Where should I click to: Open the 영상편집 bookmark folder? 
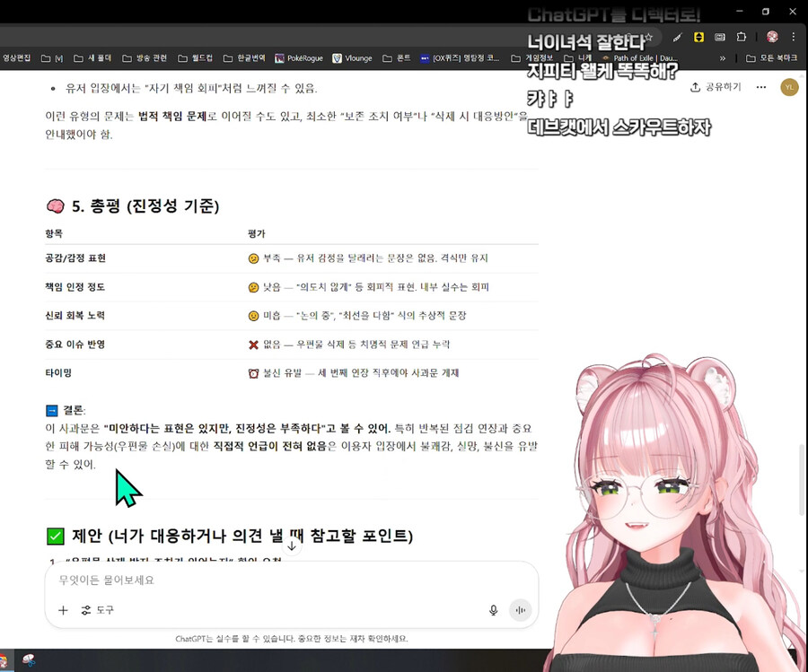[x=15, y=58]
